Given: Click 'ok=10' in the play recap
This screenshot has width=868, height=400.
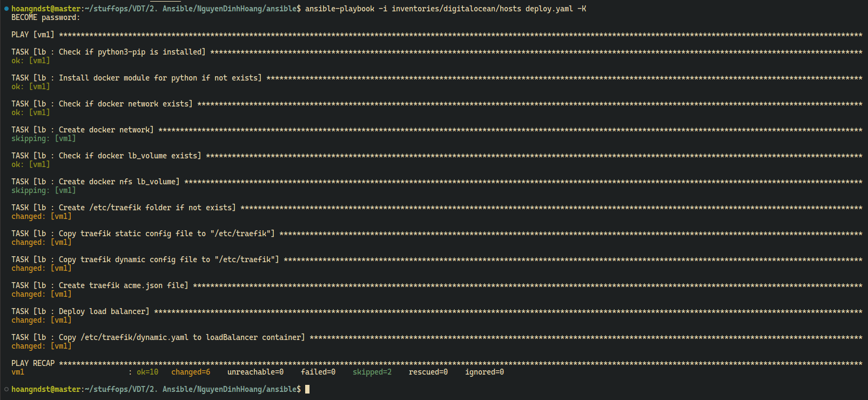Looking at the screenshot, I should click(147, 372).
